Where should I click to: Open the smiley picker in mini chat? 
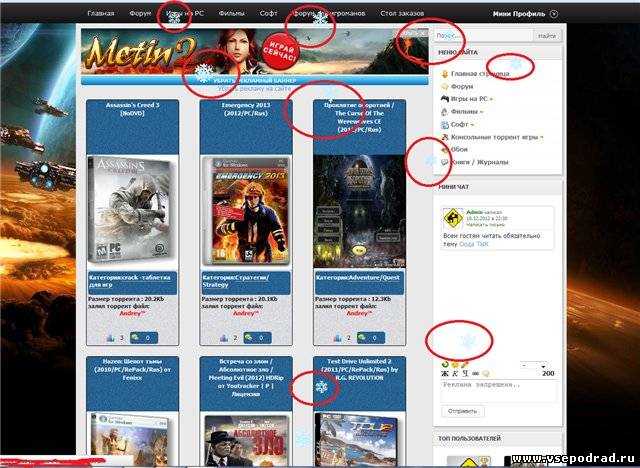click(455, 365)
